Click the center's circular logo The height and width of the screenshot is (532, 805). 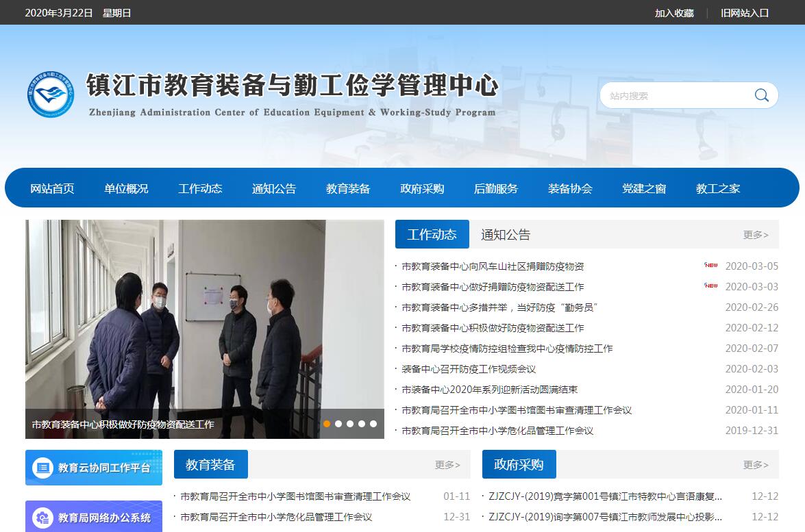click(51, 94)
